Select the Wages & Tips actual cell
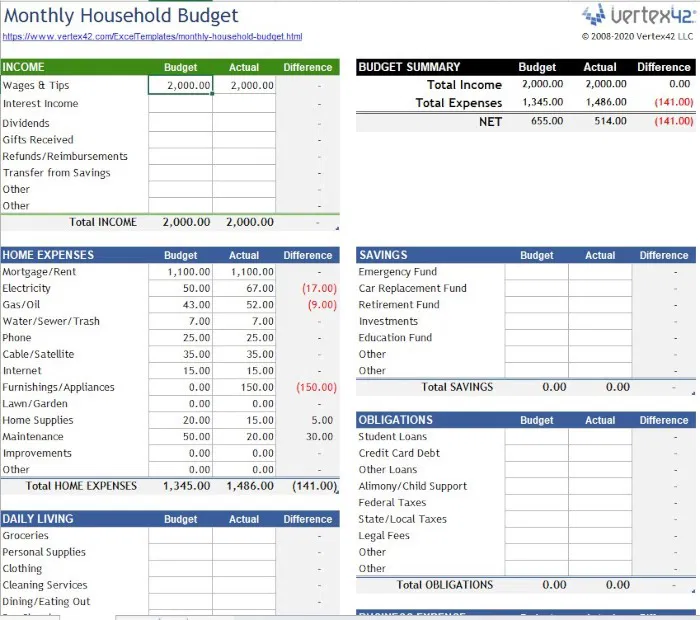700x620 pixels. point(244,85)
